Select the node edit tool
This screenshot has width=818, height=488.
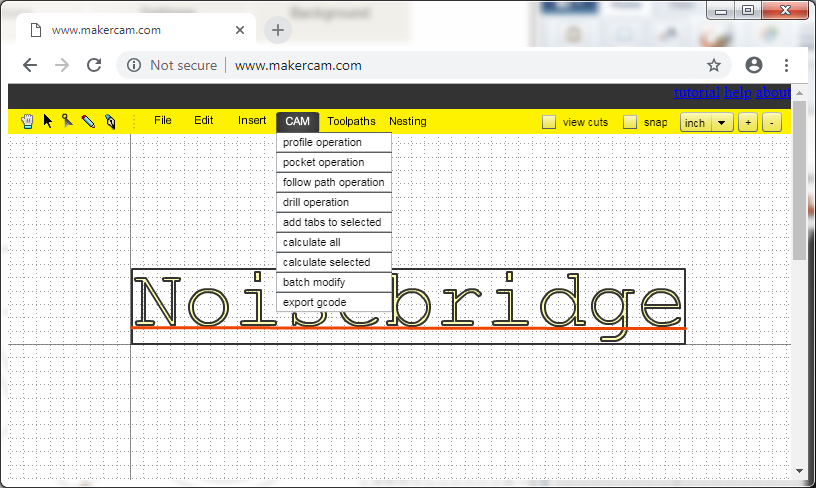pyautogui.click(x=67, y=121)
